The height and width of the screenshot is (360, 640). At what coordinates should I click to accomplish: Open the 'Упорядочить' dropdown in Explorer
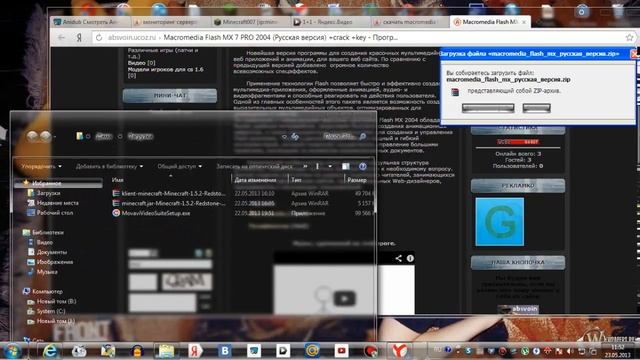[x=42, y=167]
